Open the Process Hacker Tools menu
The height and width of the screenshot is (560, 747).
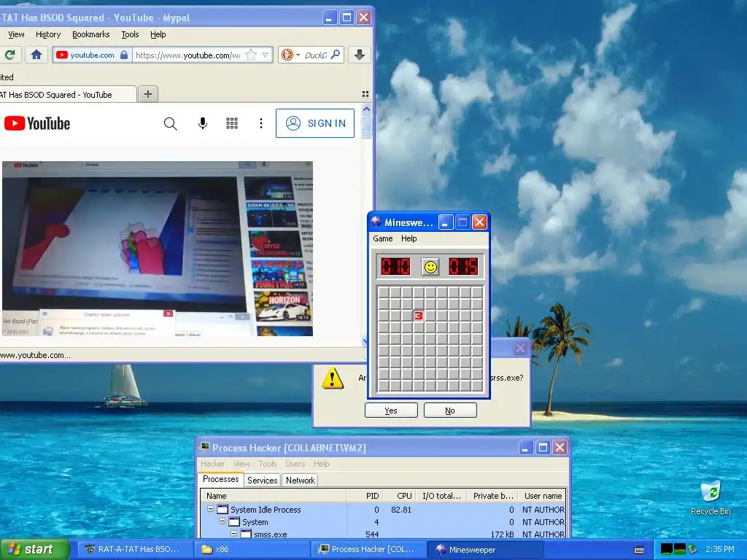coord(268,464)
